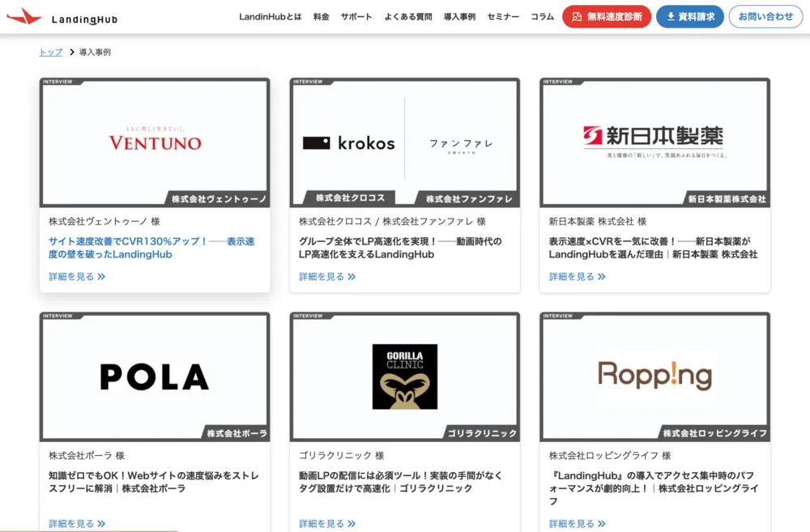Screen dimensions: 810x532
Task: Click the 知識ゼロでもOK article title
Action: 154,482
